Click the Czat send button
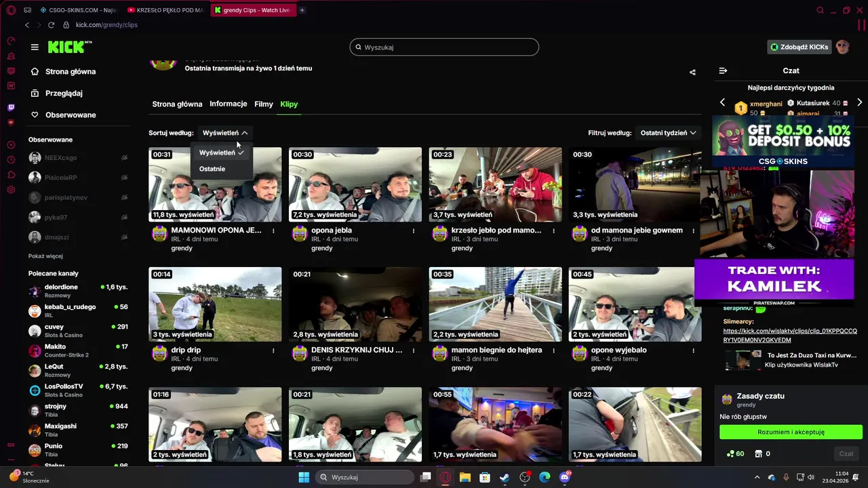Image resolution: width=868 pixels, height=488 pixels. click(x=846, y=453)
